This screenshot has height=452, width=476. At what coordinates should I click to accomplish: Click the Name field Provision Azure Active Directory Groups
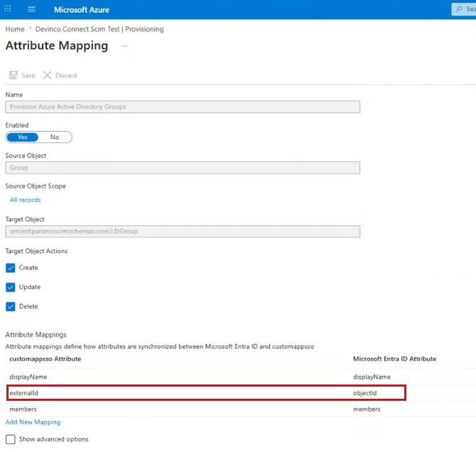183,107
